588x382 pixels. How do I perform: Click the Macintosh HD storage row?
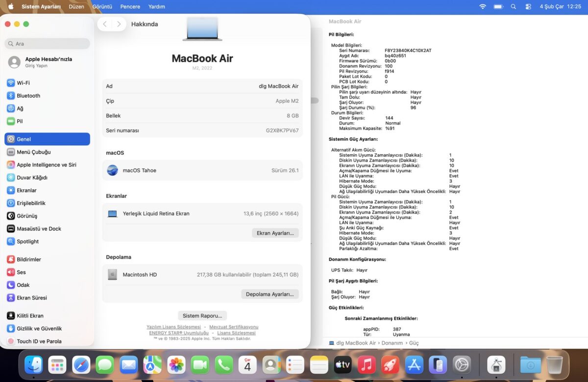click(202, 275)
